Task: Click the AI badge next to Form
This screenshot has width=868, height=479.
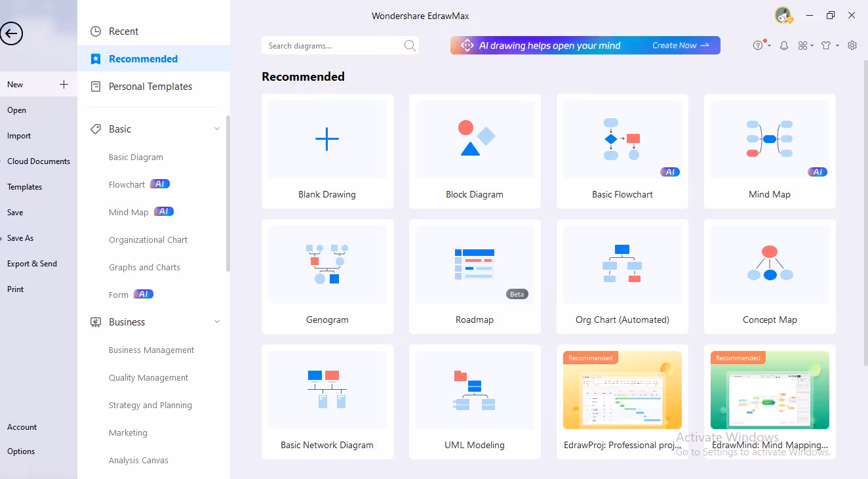Action: (x=144, y=294)
